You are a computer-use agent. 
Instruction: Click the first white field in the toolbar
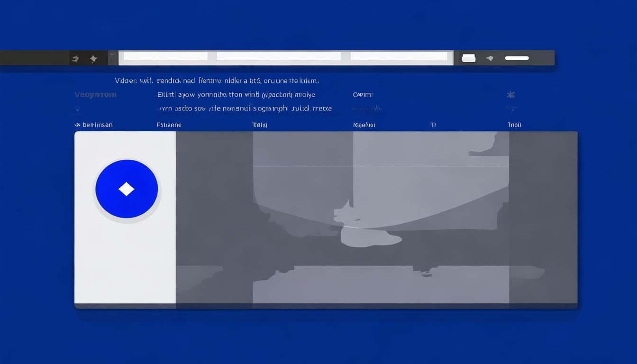pyautogui.click(x=165, y=56)
